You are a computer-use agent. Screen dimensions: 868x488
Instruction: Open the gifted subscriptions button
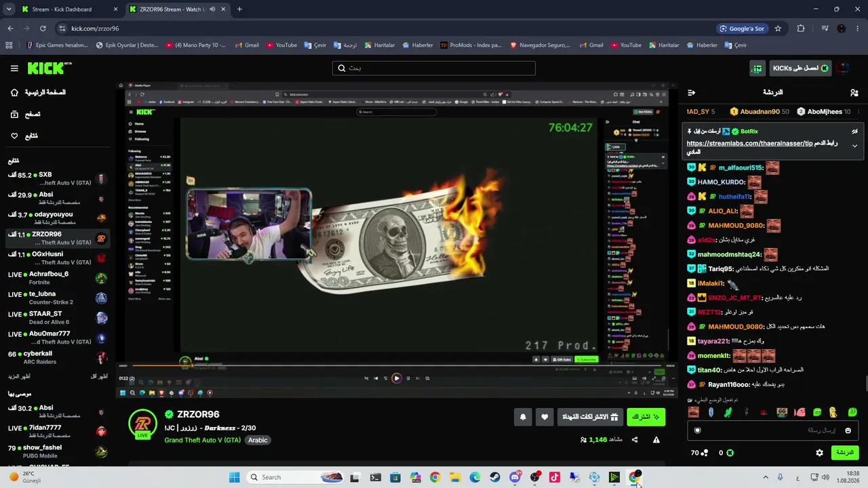(590, 418)
